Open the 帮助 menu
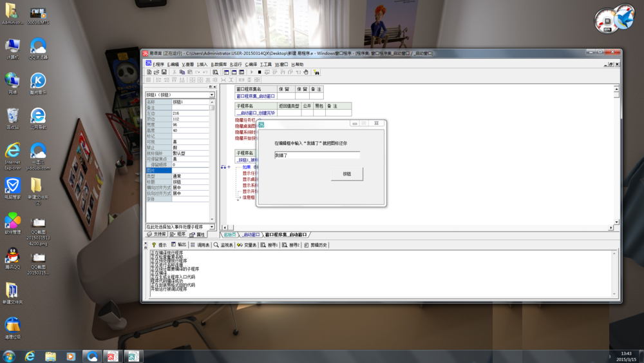 pos(298,64)
